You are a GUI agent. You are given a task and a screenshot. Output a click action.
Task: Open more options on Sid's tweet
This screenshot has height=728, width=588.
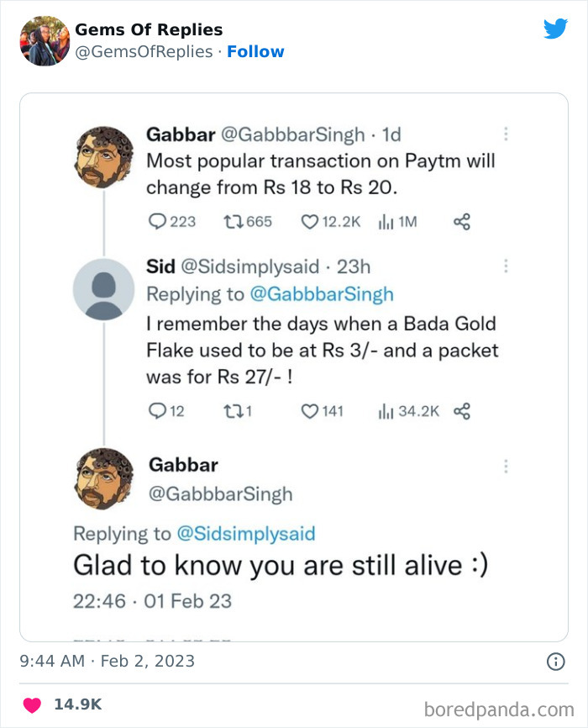coord(506,266)
